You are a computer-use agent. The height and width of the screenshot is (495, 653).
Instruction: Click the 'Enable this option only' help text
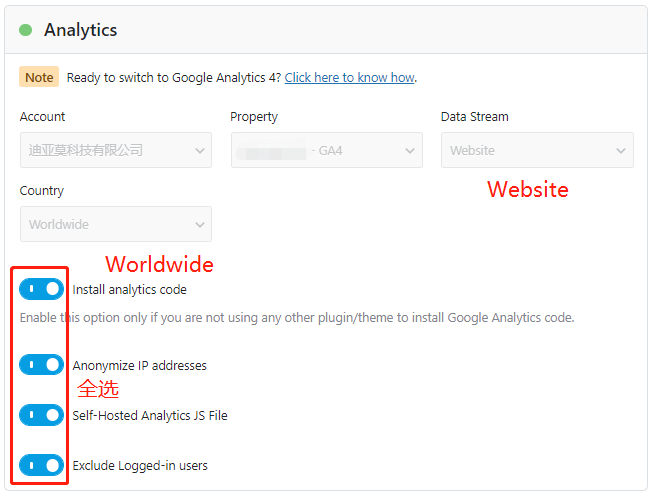pyautogui.click(x=297, y=318)
